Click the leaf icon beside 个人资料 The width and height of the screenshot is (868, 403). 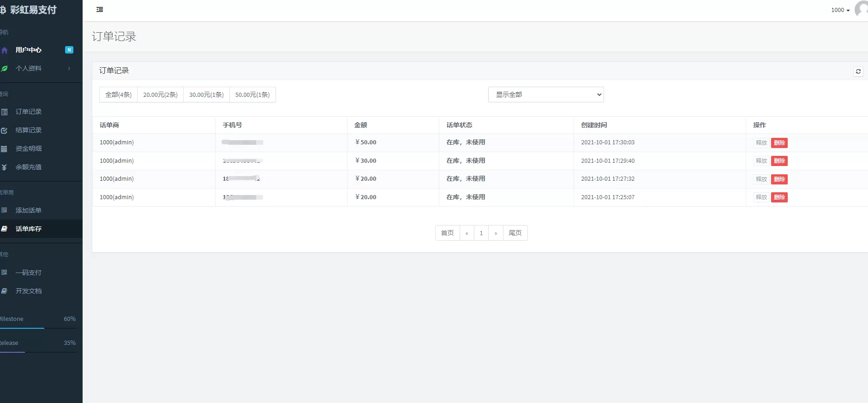click(x=5, y=69)
